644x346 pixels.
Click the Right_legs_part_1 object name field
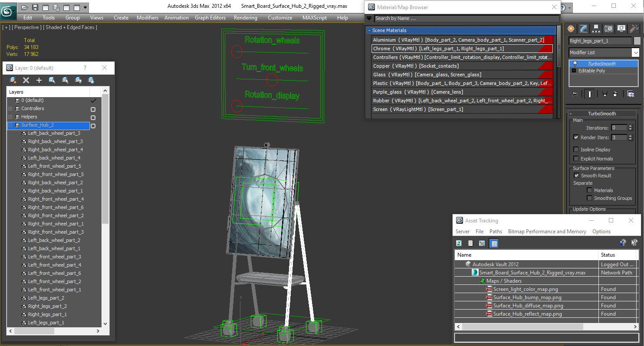pyautogui.click(x=601, y=41)
